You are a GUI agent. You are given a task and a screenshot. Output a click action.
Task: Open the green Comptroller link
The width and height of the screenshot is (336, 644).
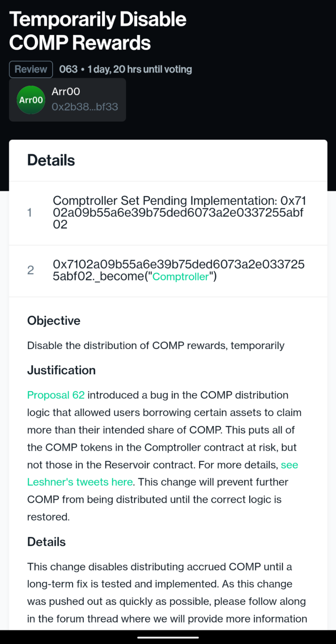click(x=181, y=276)
